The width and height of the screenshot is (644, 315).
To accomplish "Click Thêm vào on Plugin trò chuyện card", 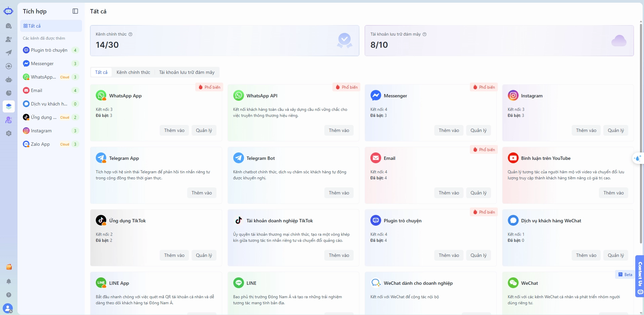I will click(449, 255).
